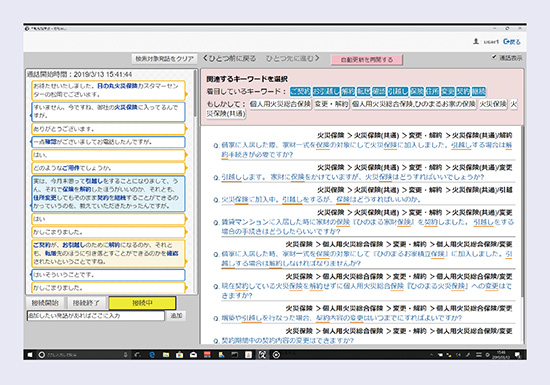The image size is (550, 385).
Task: Click the pink 自動更新を再開する button
Action: (x=367, y=60)
